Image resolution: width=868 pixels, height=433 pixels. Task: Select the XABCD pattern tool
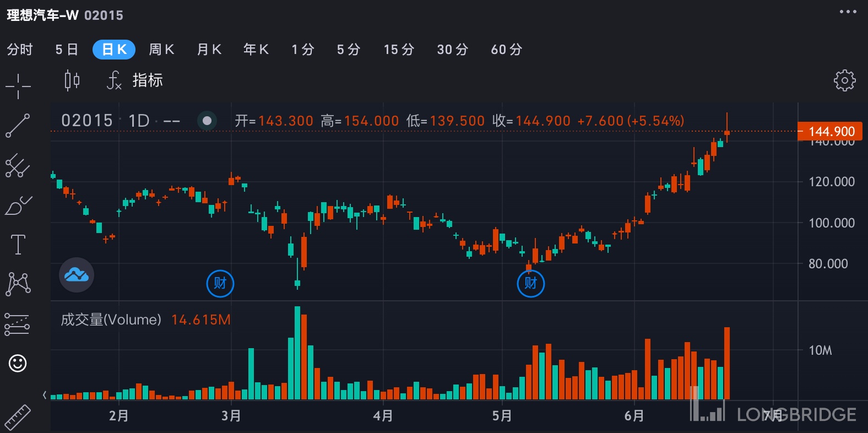click(x=18, y=284)
